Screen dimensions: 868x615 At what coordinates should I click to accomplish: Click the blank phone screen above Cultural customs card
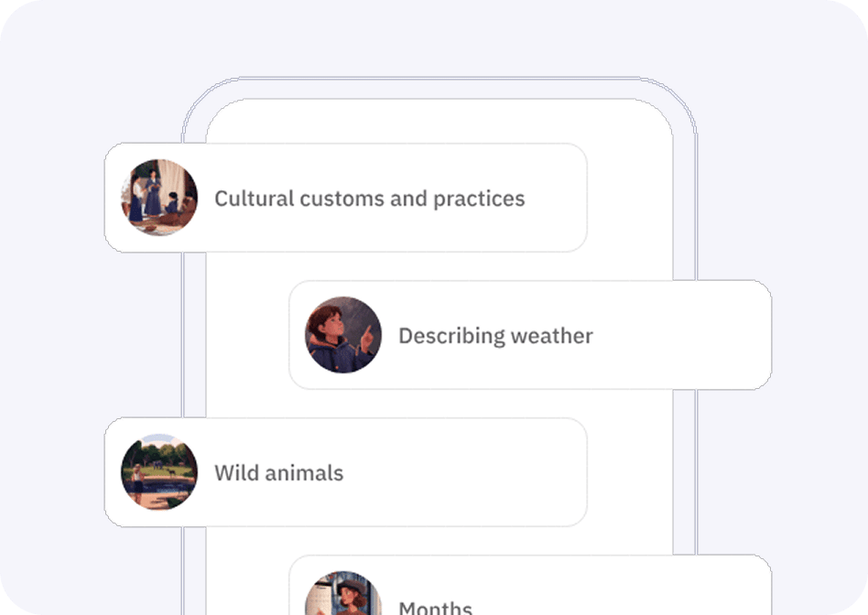(439, 122)
